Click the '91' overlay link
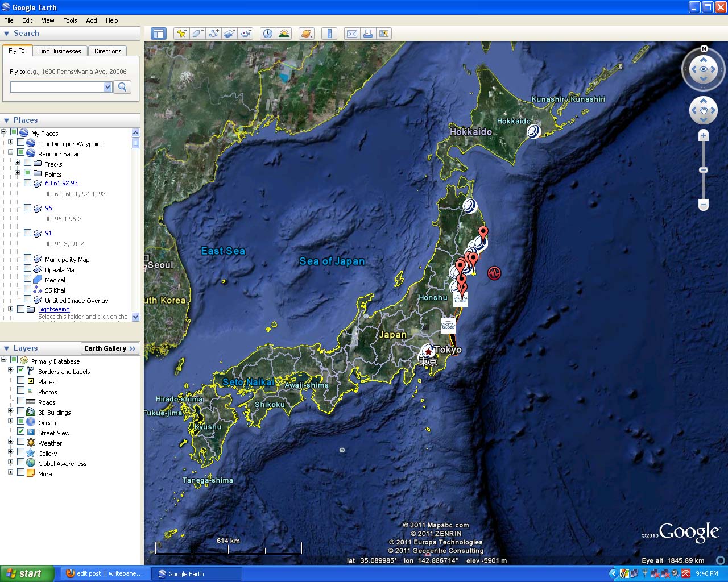The width and height of the screenshot is (728, 582). pyautogui.click(x=48, y=233)
